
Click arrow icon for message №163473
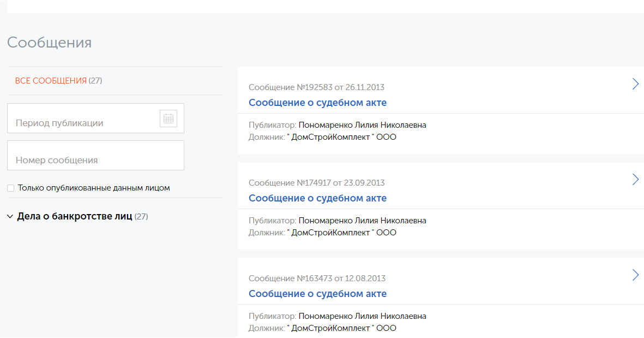[x=635, y=275]
